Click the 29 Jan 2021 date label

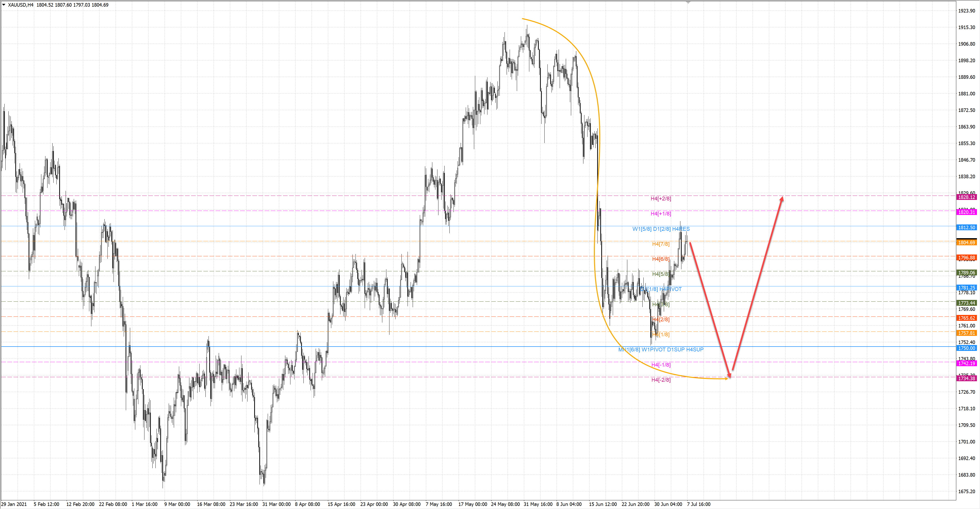coord(14,504)
